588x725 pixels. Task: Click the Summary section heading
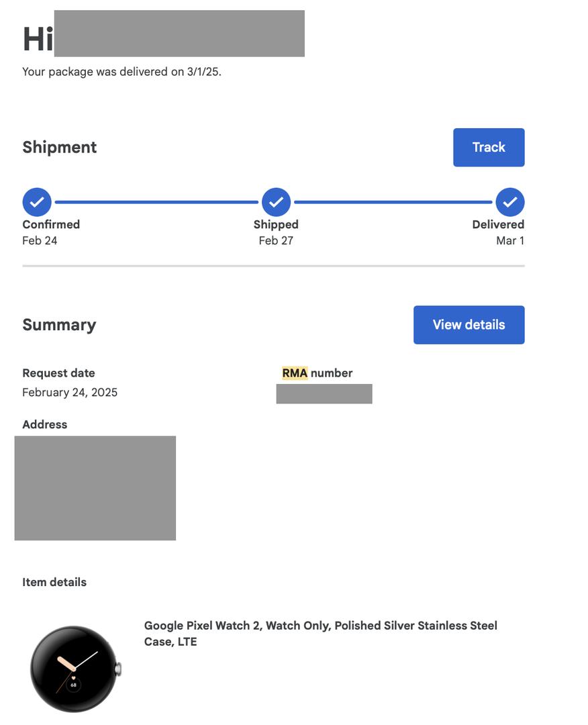coord(59,325)
